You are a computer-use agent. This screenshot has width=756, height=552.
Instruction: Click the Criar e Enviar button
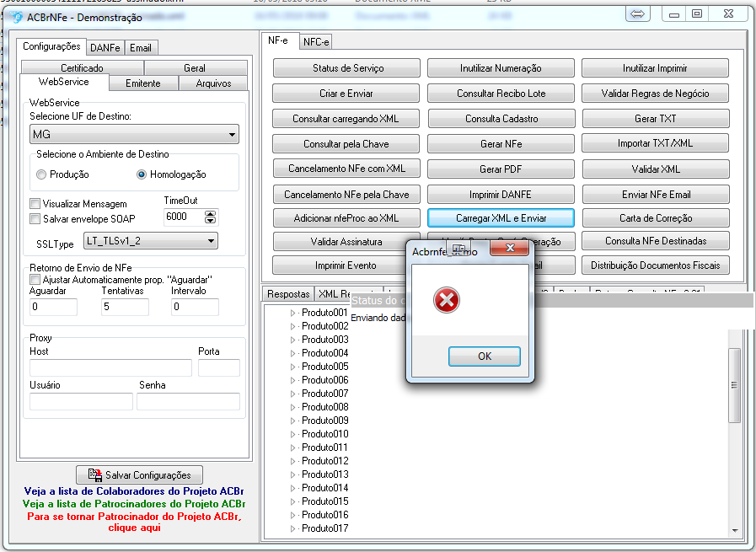tap(346, 94)
